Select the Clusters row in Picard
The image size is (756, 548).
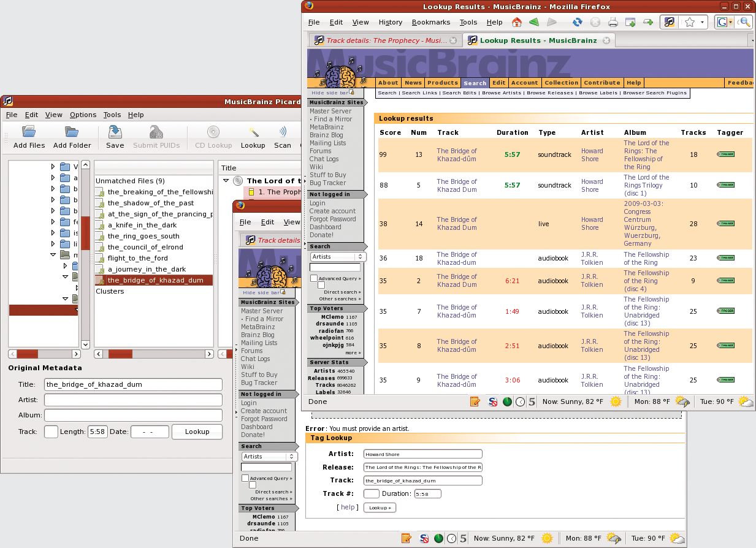[110, 291]
